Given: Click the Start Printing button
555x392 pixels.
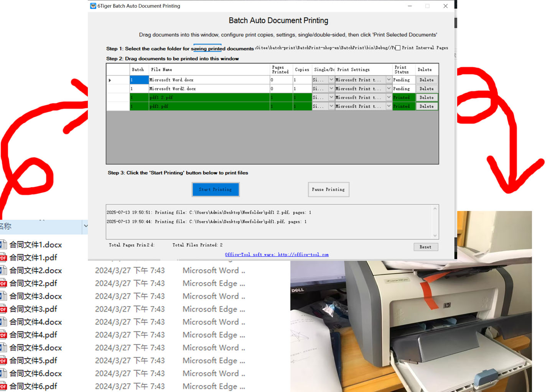Looking at the screenshot, I should (216, 189).
